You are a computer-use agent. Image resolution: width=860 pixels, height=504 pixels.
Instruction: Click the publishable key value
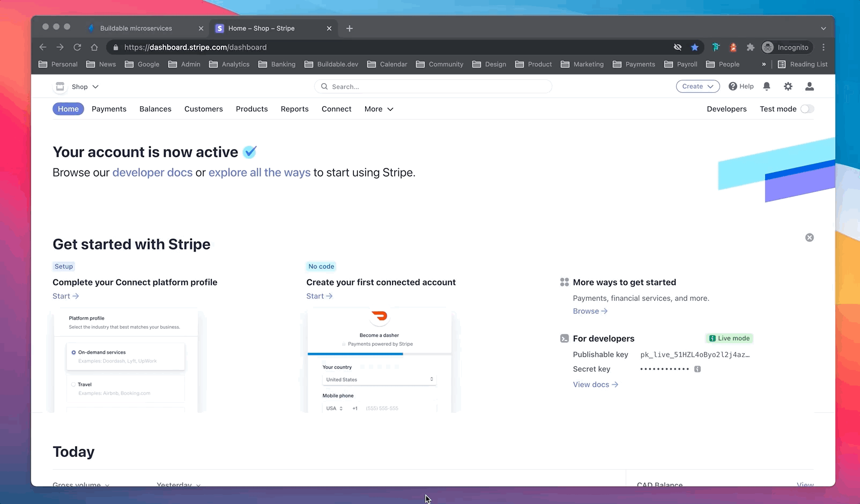click(695, 354)
